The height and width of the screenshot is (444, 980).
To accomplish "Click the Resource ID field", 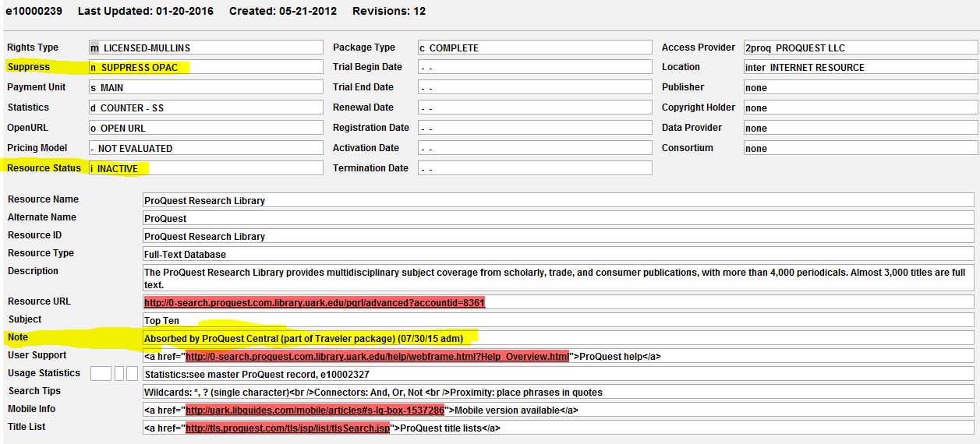I will (558, 236).
